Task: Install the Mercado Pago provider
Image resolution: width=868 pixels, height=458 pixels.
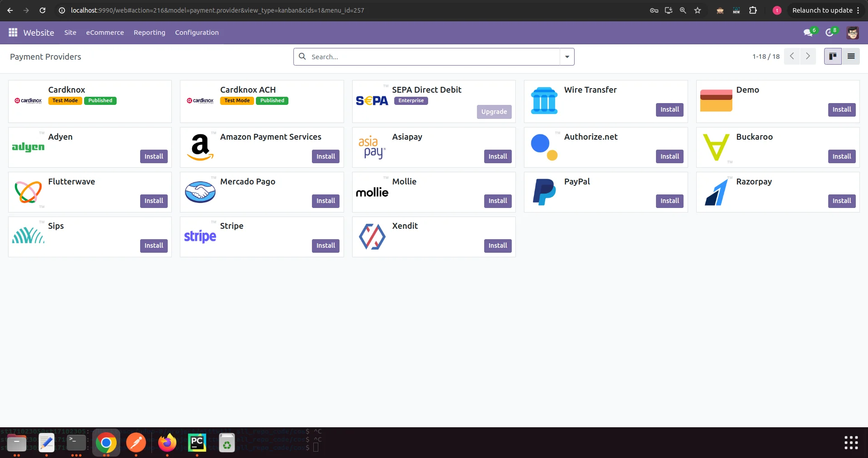Action: 325,201
